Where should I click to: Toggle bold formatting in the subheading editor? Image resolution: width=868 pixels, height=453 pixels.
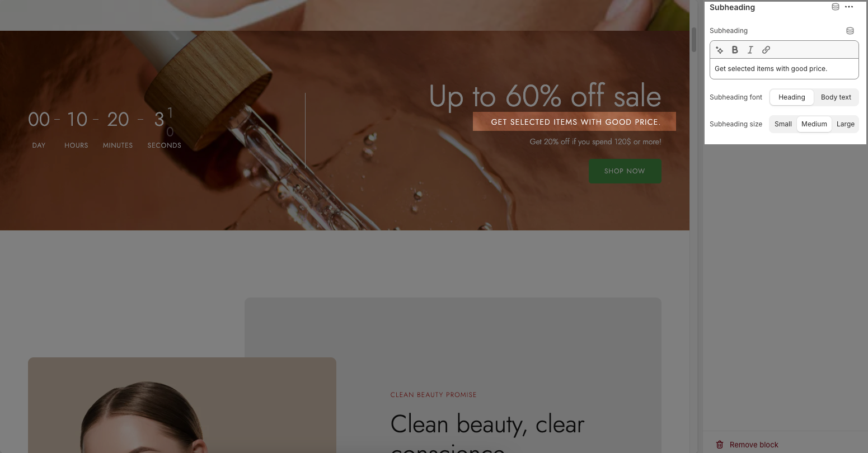(x=735, y=50)
